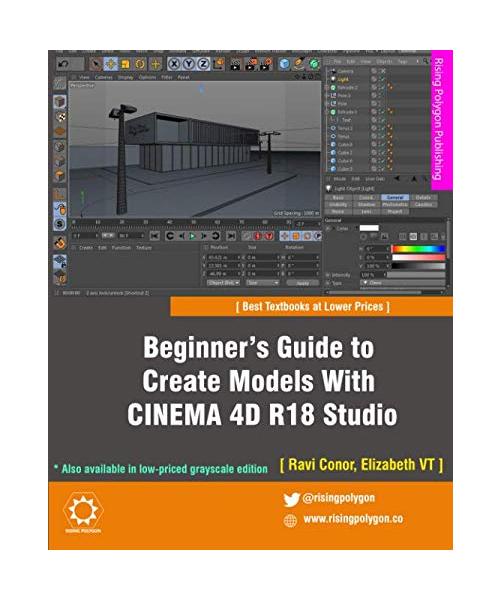The width and height of the screenshot is (500, 600).
Task: Click the Render View clapperboard icon
Action: 236,64
